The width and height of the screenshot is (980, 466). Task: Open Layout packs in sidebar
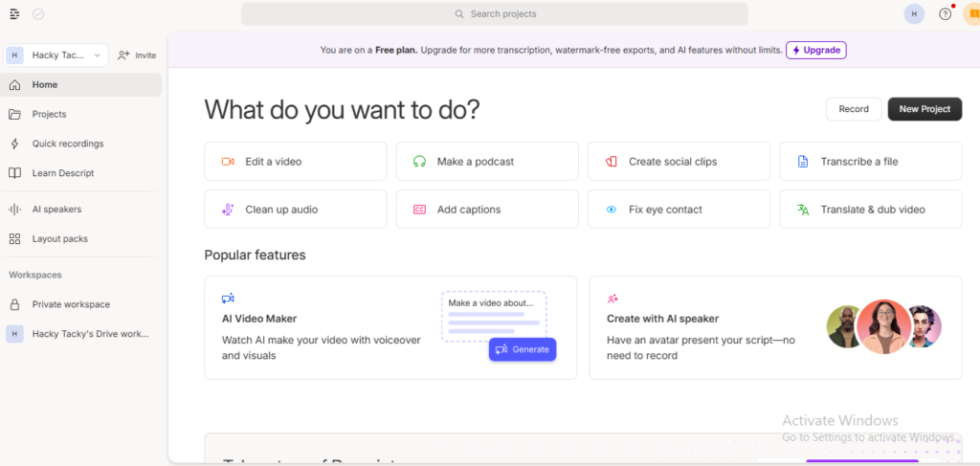81,238
